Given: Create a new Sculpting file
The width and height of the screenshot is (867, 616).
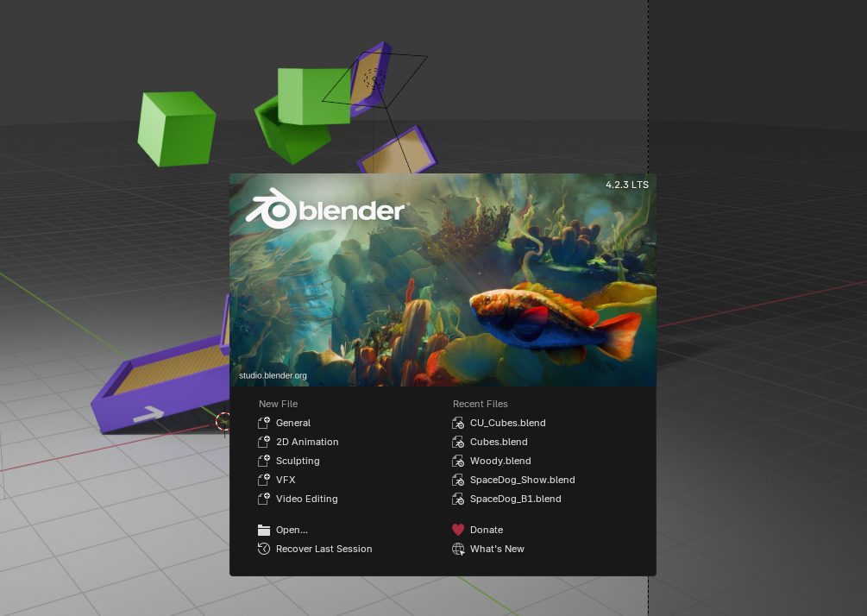Looking at the screenshot, I should coord(298,461).
